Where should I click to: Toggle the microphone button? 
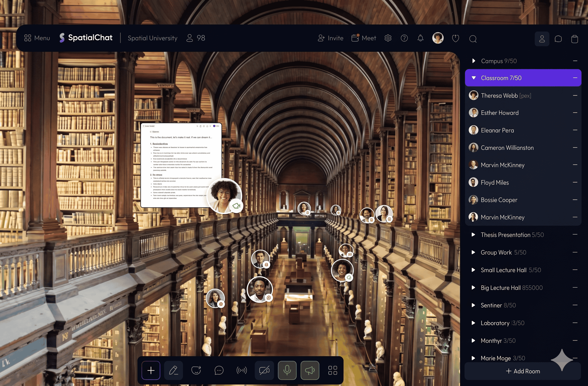click(287, 370)
